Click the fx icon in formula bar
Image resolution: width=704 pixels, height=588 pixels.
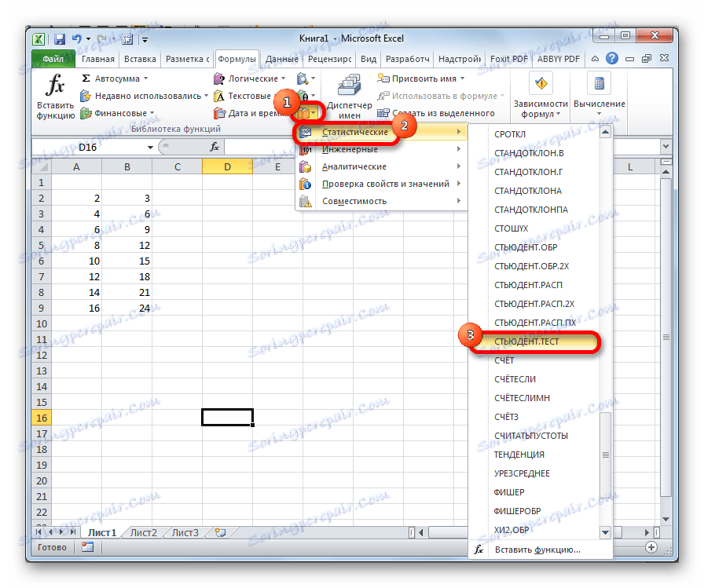[x=214, y=147]
